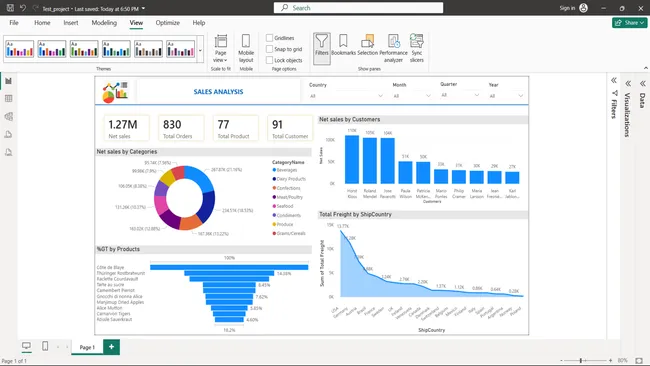The image size is (650, 366).
Task: Undo the last action
Action: (23, 8)
